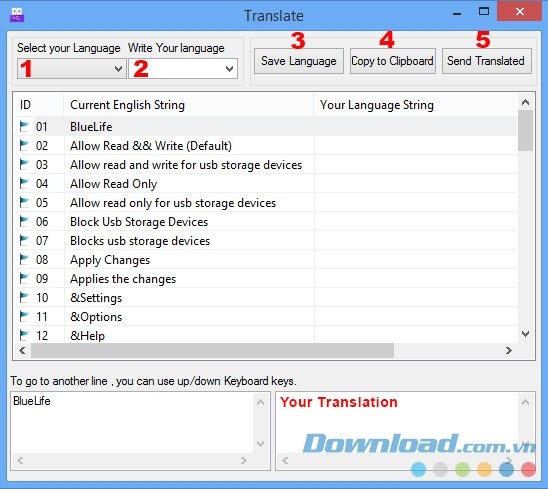Click the flag icon for row 01

(24, 126)
